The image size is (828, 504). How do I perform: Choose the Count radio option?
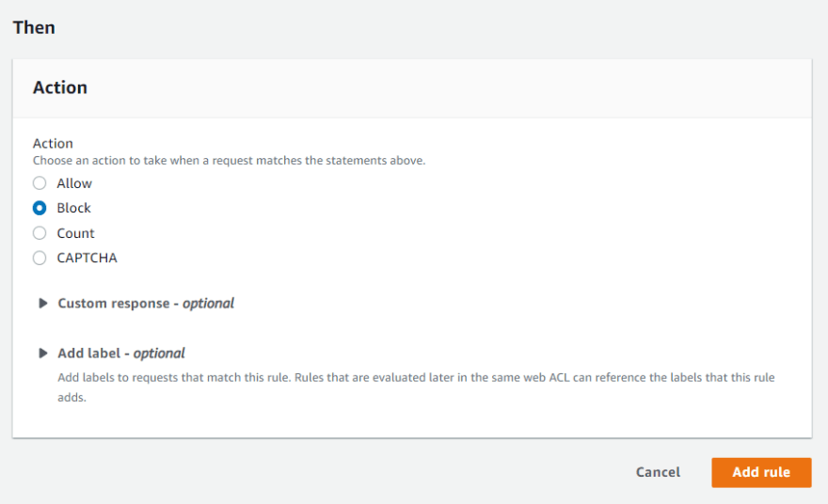coord(40,233)
